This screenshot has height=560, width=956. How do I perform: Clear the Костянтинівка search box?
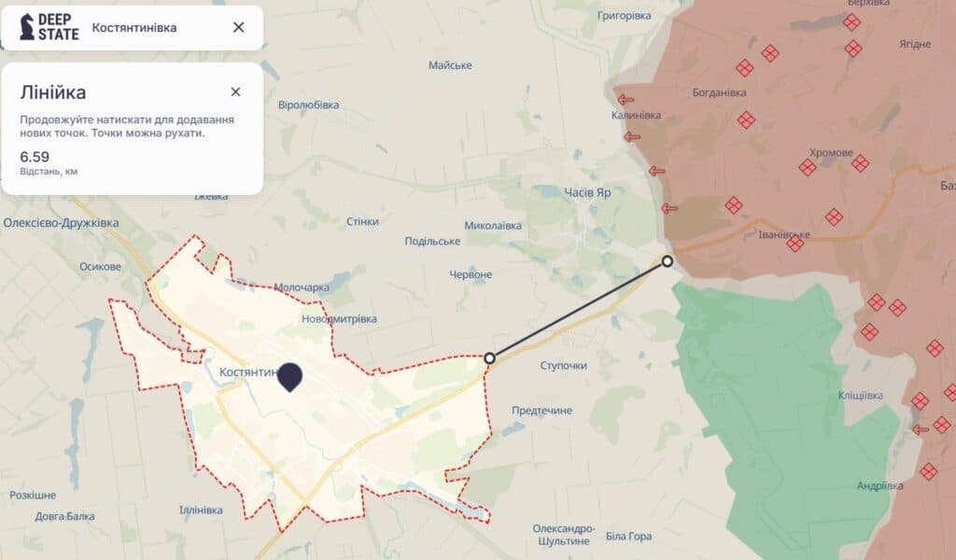238,27
